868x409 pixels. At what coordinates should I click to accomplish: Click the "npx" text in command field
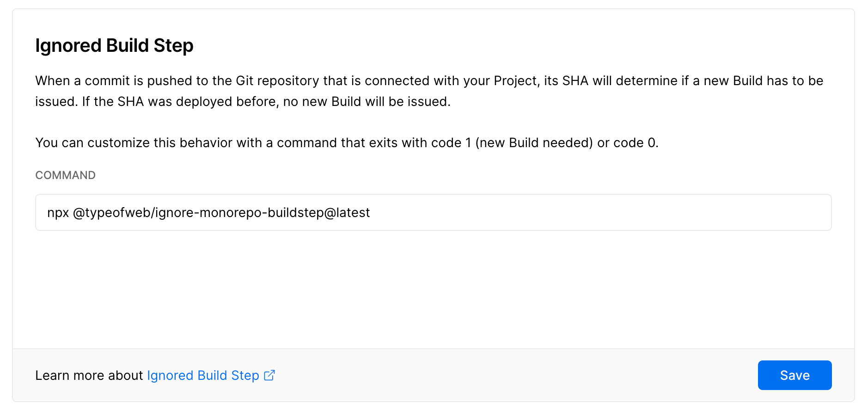(58, 213)
